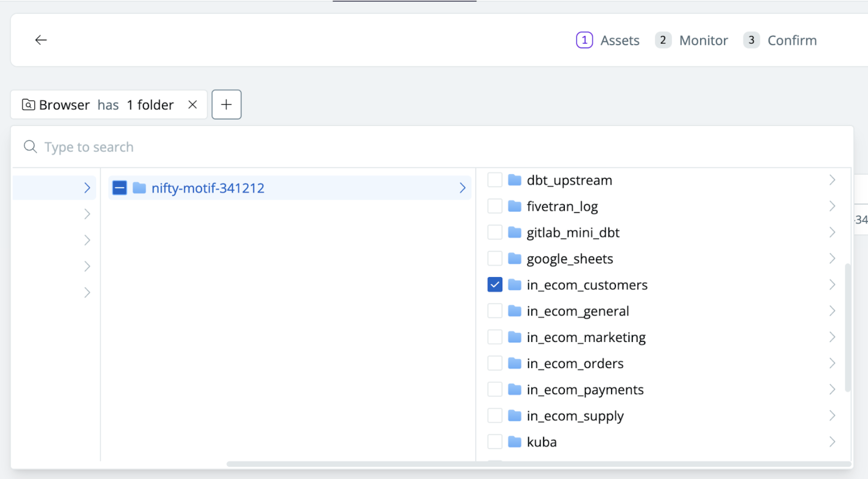
Task: Click the dbt_upstream folder icon
Action: click(515, 180)
